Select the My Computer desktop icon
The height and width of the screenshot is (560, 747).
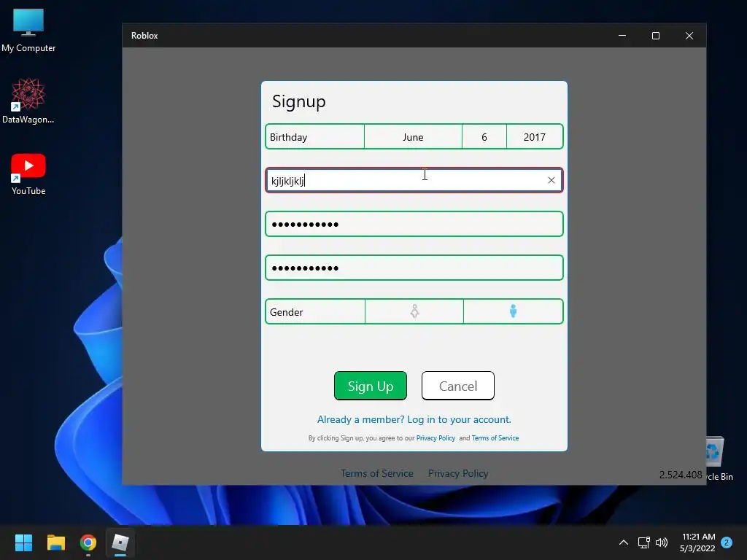click(28, 30)
